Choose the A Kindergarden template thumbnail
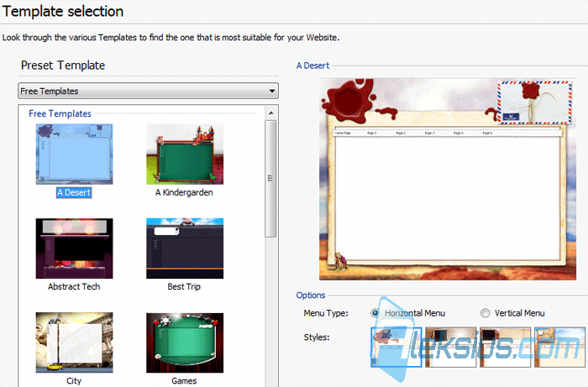 tap(185, 154)
